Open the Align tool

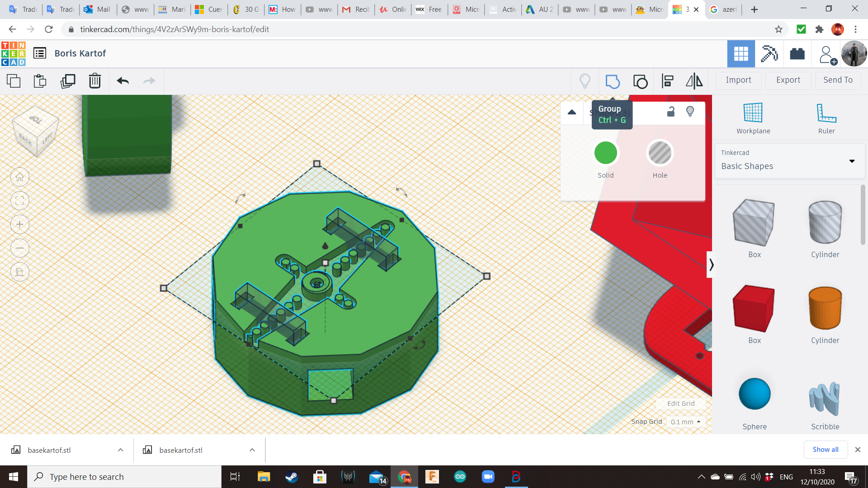[667, 81]
